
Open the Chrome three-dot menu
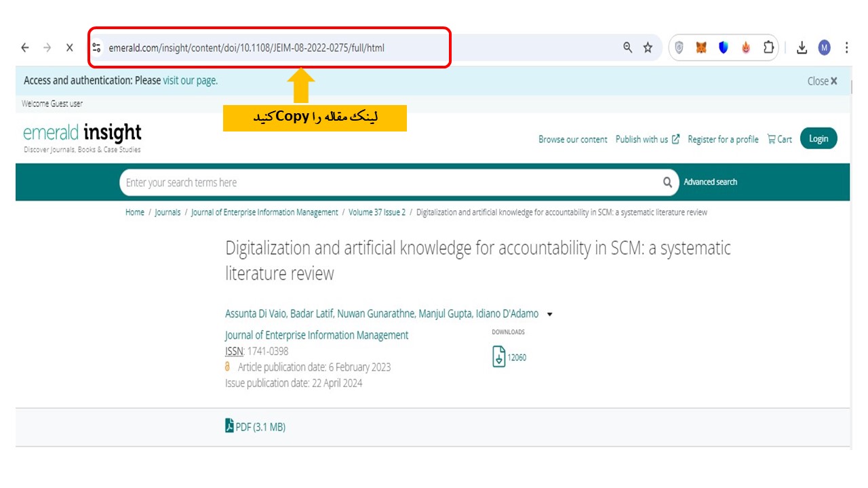846,47
